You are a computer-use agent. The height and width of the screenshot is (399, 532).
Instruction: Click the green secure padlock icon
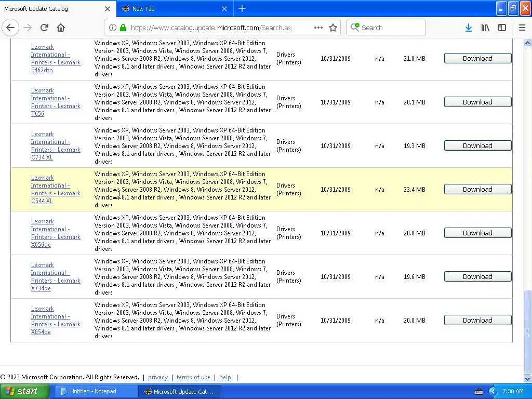pyautogui.click(x=123, y=28)
